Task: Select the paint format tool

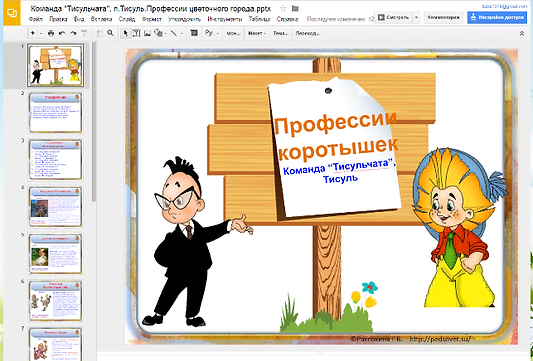Action: point(84,33)
